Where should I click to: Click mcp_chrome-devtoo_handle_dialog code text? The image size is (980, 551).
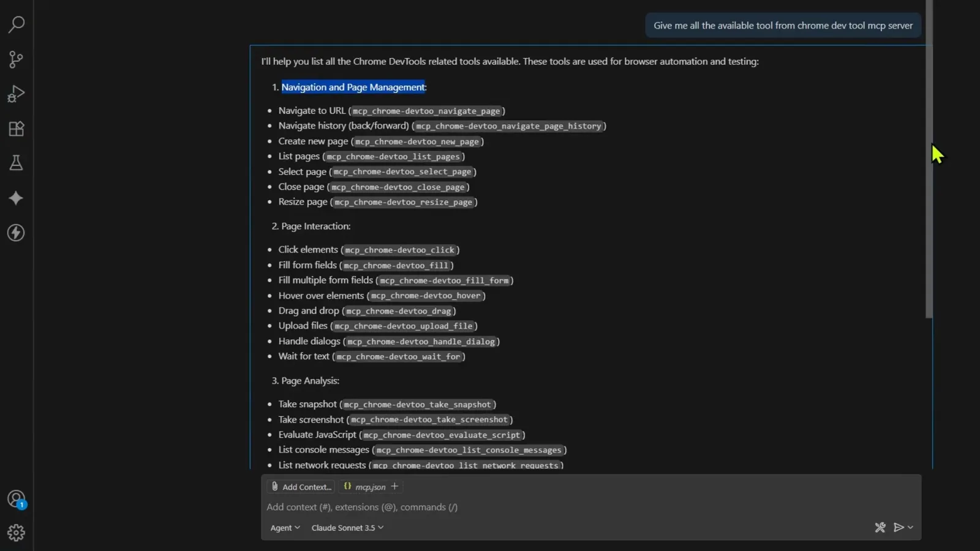[421, 342]
